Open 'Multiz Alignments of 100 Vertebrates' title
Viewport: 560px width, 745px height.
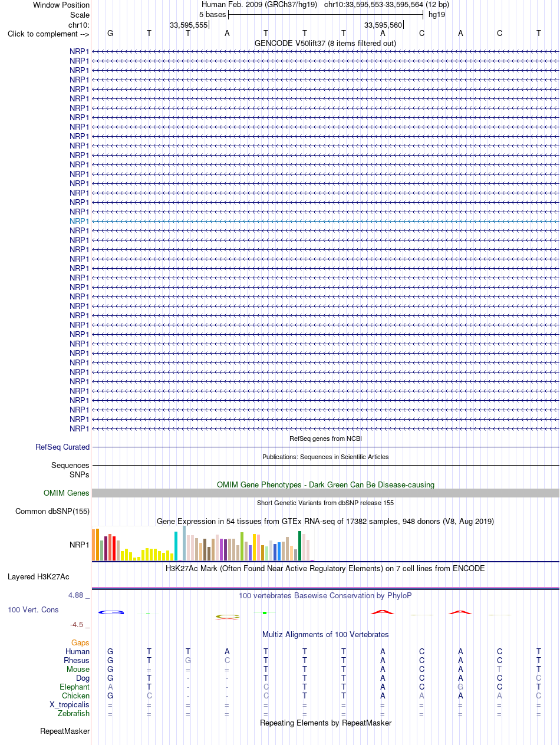click(x=325, y=635)
